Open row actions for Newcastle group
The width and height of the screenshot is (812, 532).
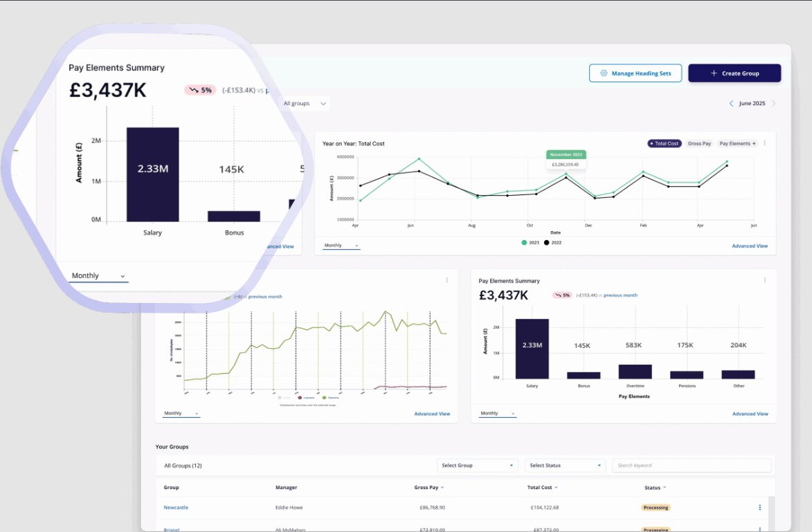pos(759,508)
